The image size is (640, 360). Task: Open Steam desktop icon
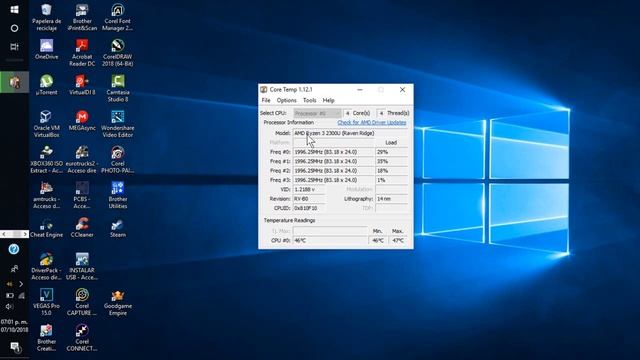tap(118, 227)
